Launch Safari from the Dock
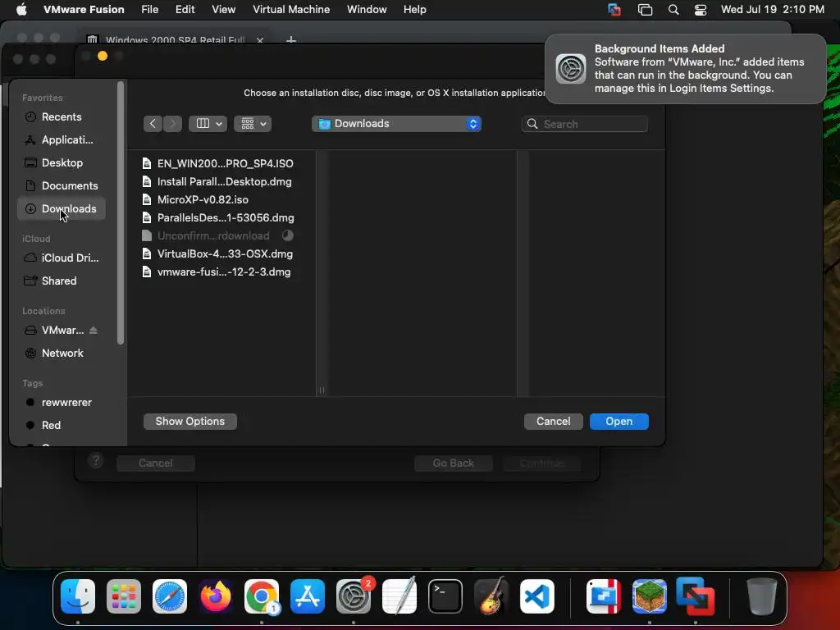The width and height of the screenshot is (840, 630). click(x=170, y=596)
